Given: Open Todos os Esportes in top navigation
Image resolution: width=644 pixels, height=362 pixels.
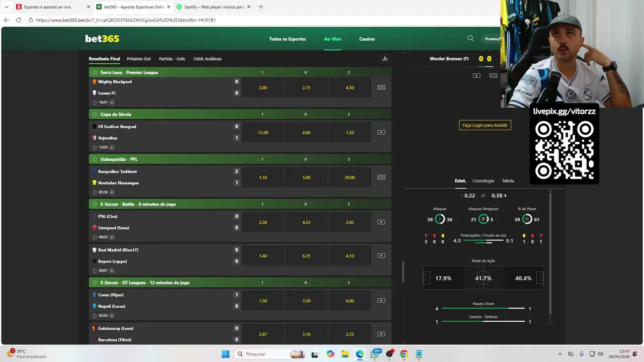Looking at the screenshot, I should 287,39.
